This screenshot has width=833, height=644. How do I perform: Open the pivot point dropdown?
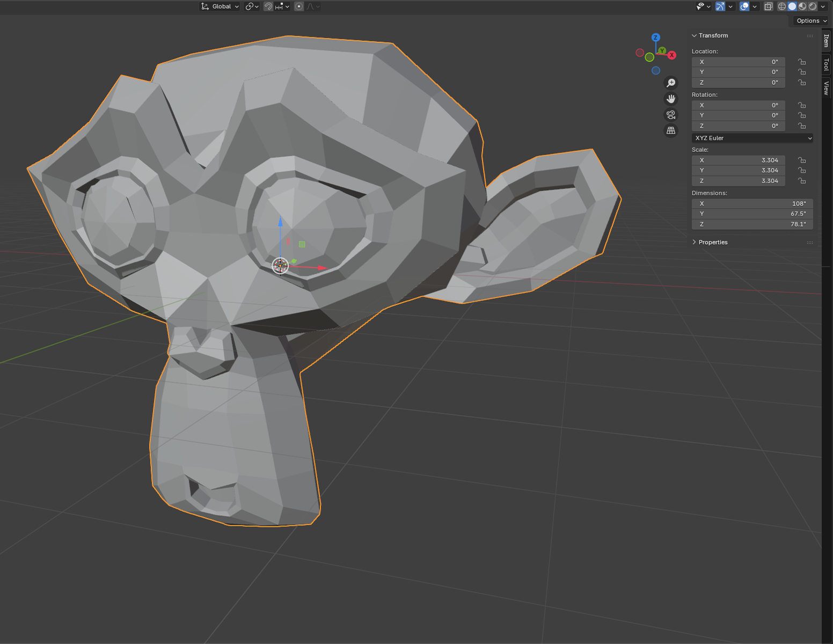tap(252, 6)
